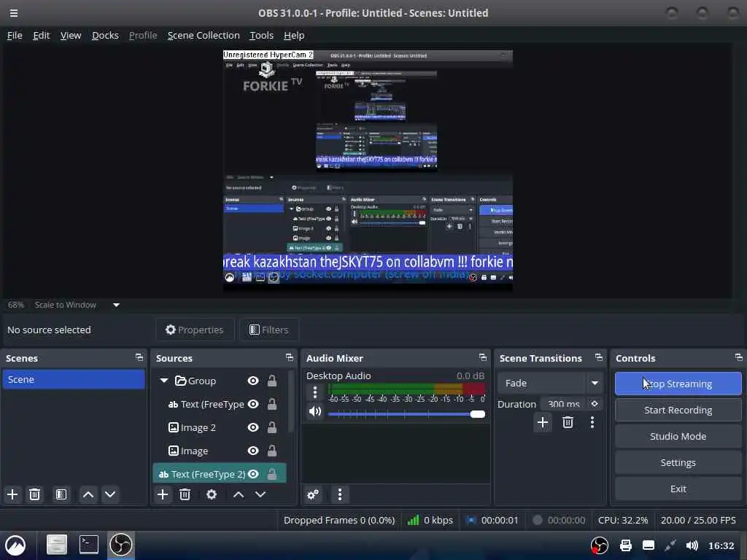Viewport: 747px width, 560px height.
Task: Hide the Text (FreeType 2) source
Action: click(253, 474)
